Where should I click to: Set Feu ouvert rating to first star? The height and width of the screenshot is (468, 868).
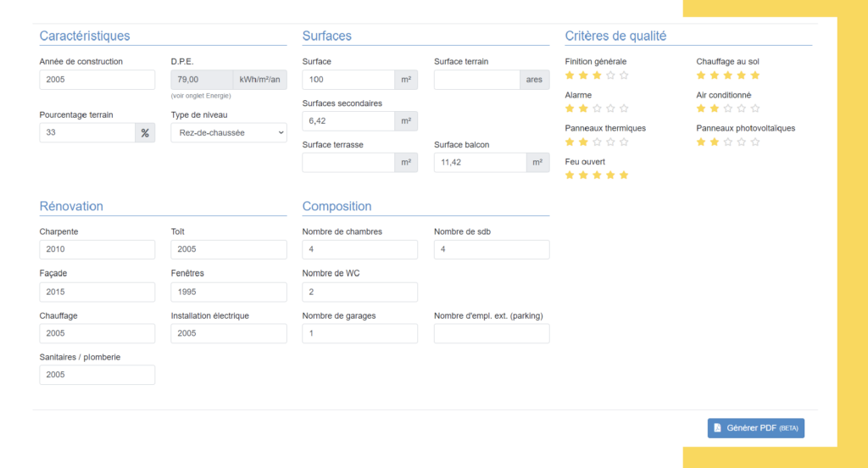click(x=570, y=175)
